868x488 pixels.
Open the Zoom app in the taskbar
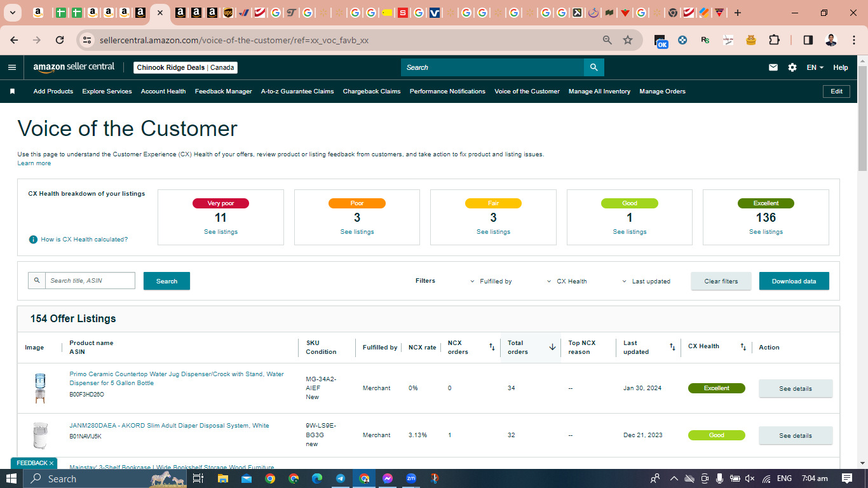[x=411, y=478]
